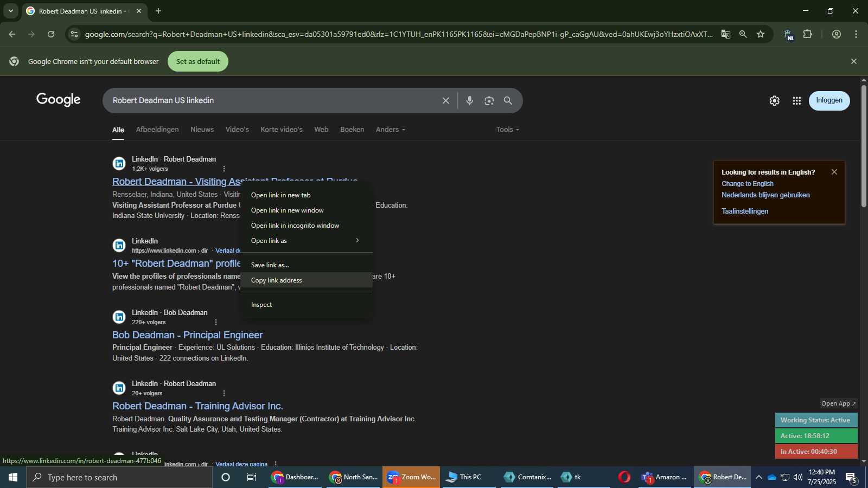Viewport: 868px width, 488px height.
Task: Clear the Google search box text
Action: tap(446, 100)
